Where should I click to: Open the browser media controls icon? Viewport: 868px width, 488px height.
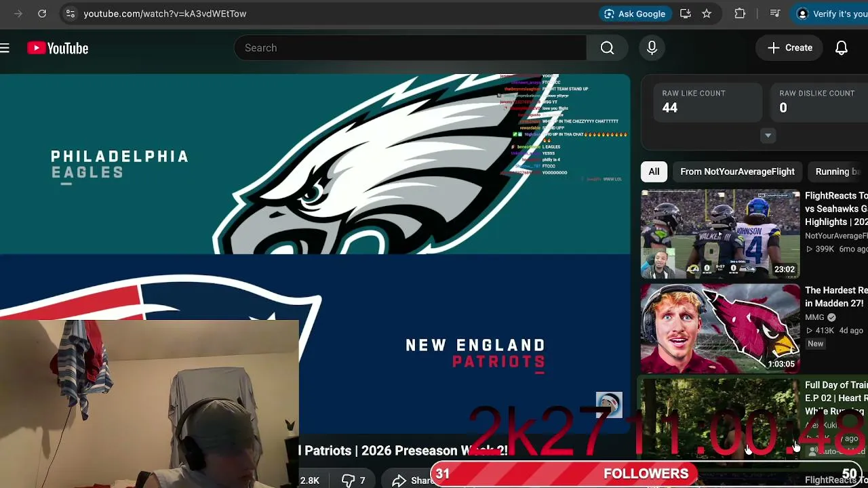[x=775, y=14]
